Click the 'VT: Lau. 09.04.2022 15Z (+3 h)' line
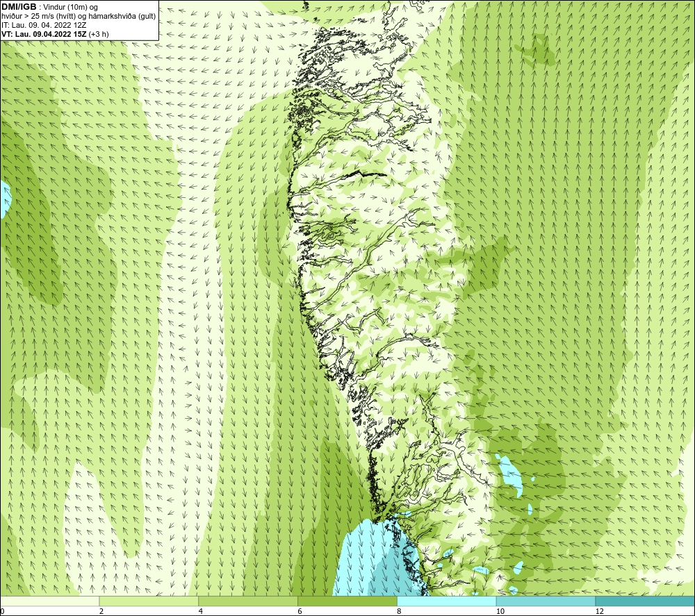695x616 pixels. [55, 34]
